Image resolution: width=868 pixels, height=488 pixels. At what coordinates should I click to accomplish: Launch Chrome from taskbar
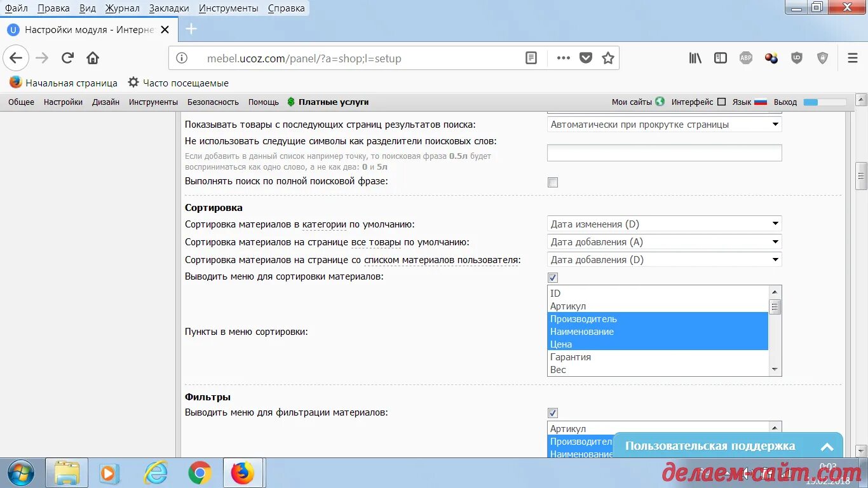coord(200,473)
